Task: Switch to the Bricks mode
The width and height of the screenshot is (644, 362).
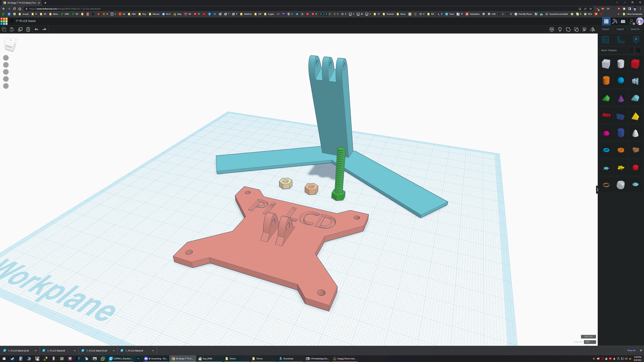Action: tap(623, 21)
